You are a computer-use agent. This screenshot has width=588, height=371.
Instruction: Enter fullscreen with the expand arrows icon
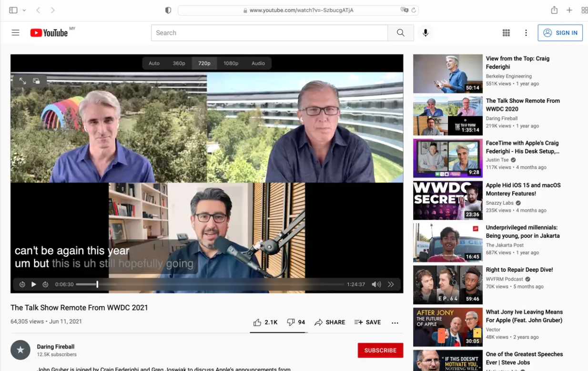[x=22, y=81]
